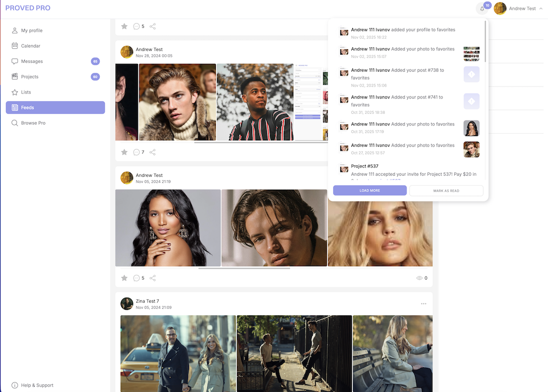Click the MARK AS READ button
The image size is (548, 392).
click(446, 191)
